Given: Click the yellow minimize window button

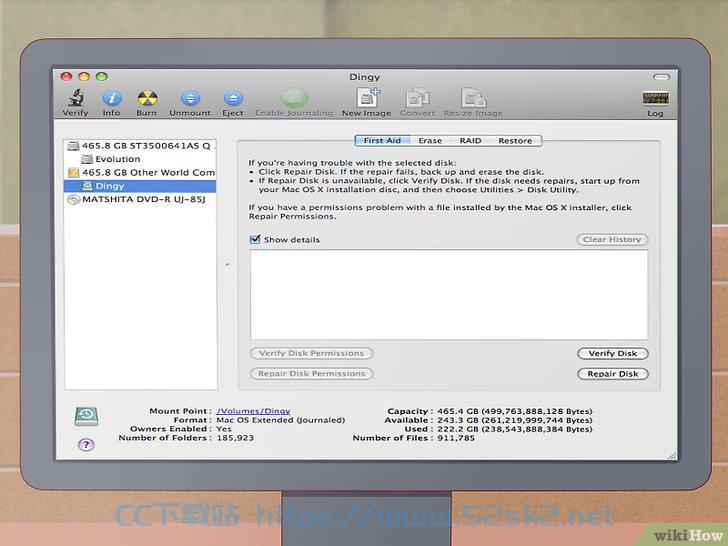Looking at the screenshot, I should [84, 77].
